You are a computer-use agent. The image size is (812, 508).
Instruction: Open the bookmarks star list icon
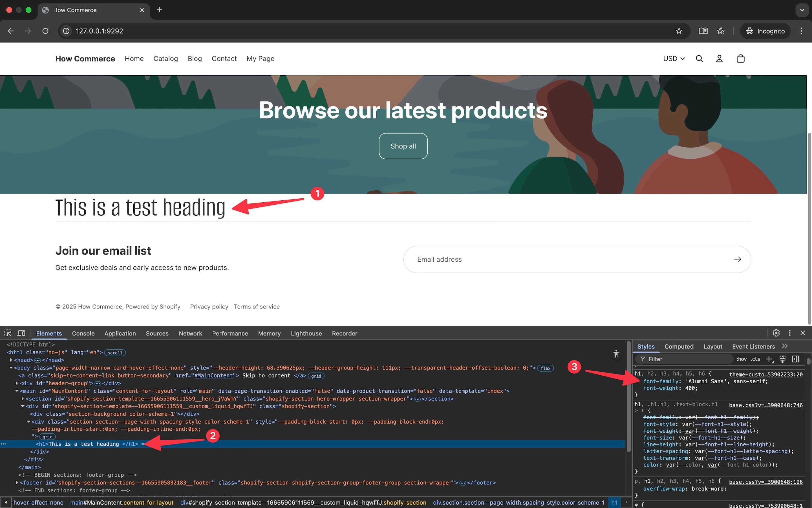(720, 31)
